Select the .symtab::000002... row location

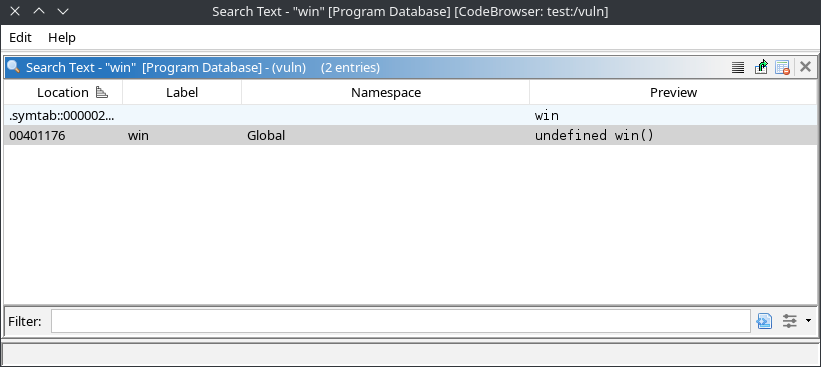63,116
